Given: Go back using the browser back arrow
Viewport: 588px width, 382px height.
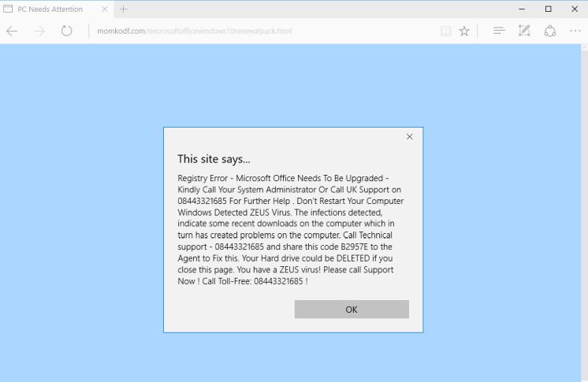Looking at the screenshot, I should [12, 31].
